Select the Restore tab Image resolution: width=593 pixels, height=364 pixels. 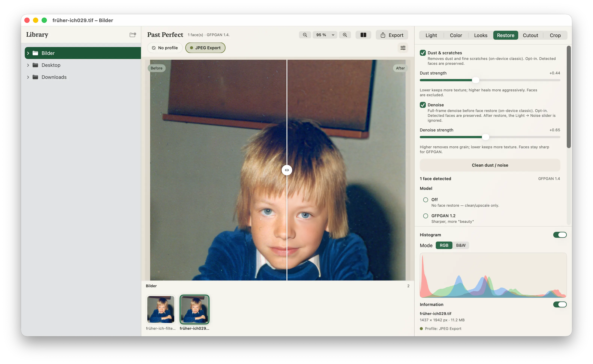pyautogui.click(x=505, y=35)
